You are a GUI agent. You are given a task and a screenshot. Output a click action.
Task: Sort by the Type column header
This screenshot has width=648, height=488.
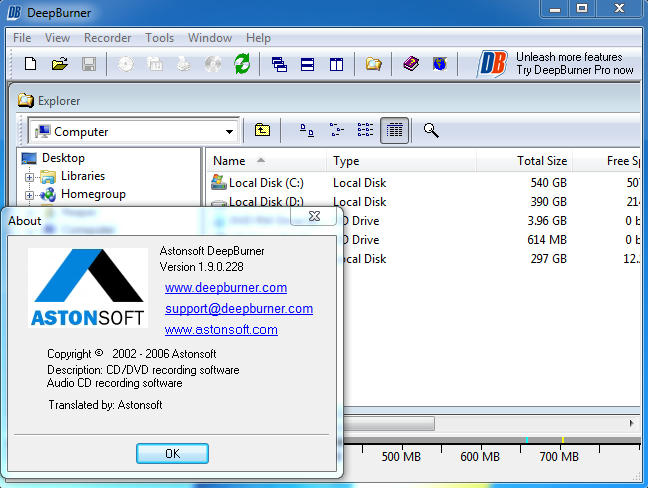tap(402, 161)
